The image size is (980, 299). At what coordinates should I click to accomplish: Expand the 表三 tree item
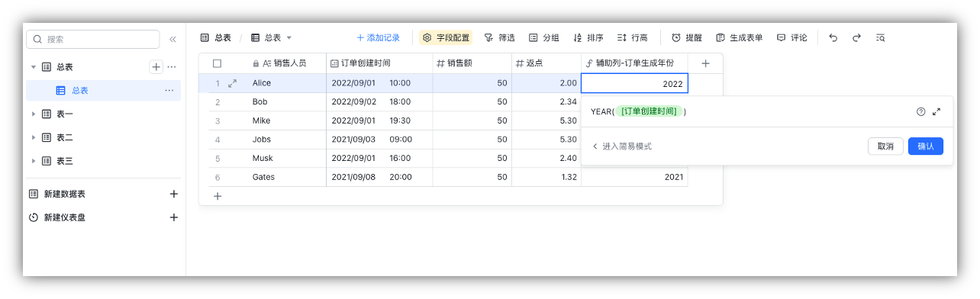[x=34, y=162]
